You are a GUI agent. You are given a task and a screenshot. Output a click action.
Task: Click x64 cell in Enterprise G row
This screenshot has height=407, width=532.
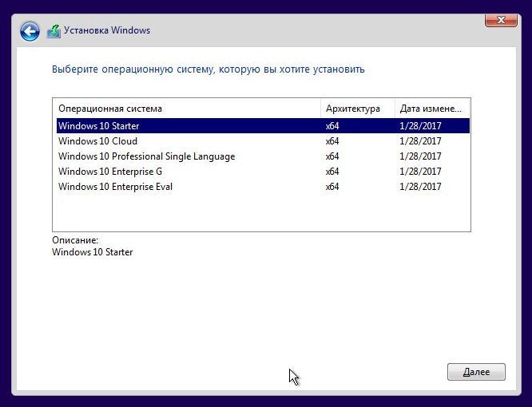(332, 172)
